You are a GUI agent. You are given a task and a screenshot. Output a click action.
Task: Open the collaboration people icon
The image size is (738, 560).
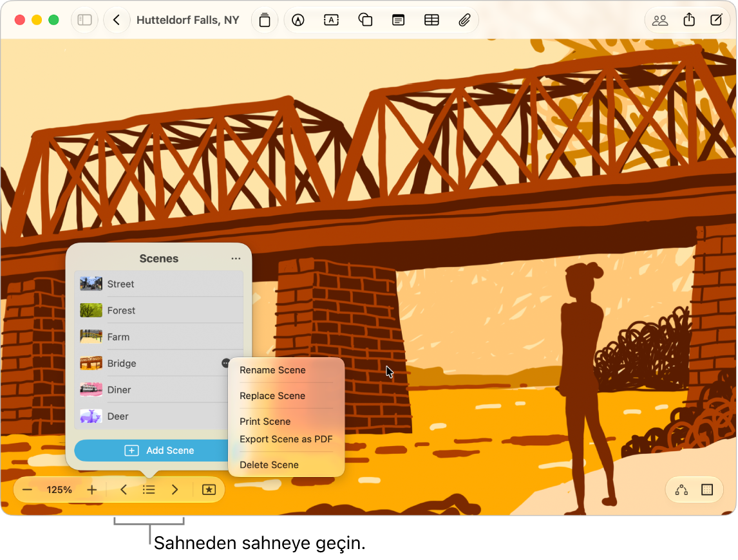660,20
